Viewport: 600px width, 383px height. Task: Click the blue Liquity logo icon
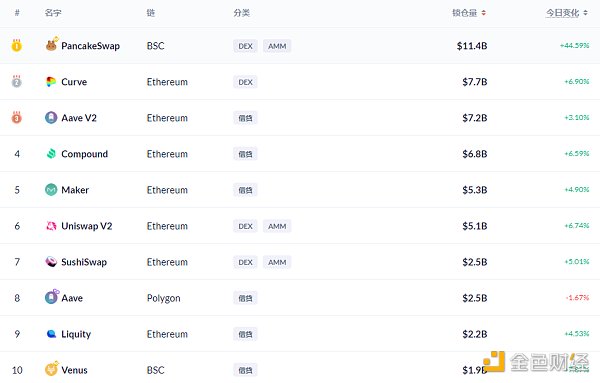click(x=51, y=334)
